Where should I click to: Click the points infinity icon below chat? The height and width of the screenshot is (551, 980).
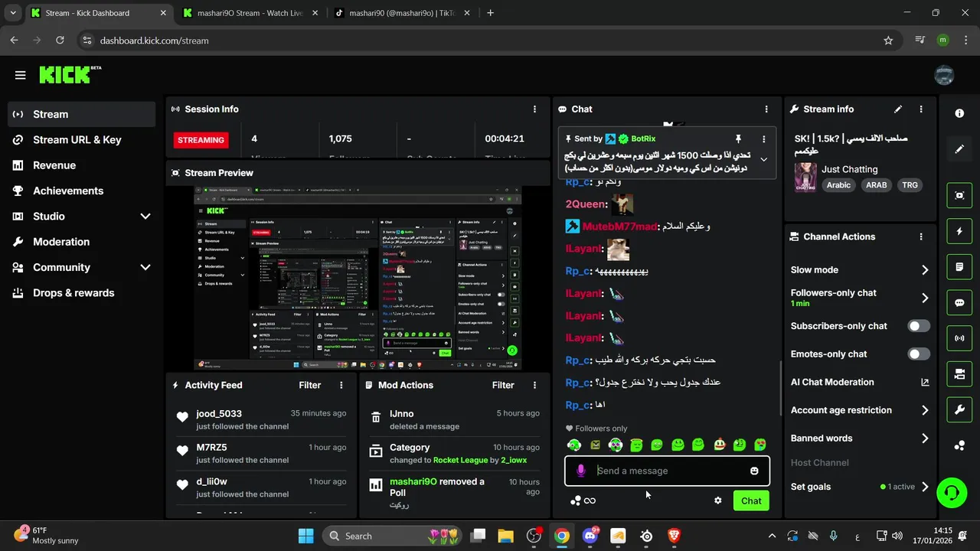click(583, 500)
